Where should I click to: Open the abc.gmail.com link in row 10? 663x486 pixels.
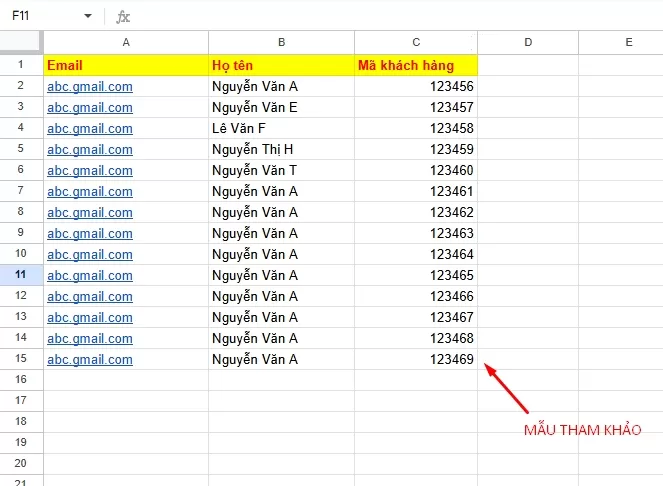click(90, 254)
